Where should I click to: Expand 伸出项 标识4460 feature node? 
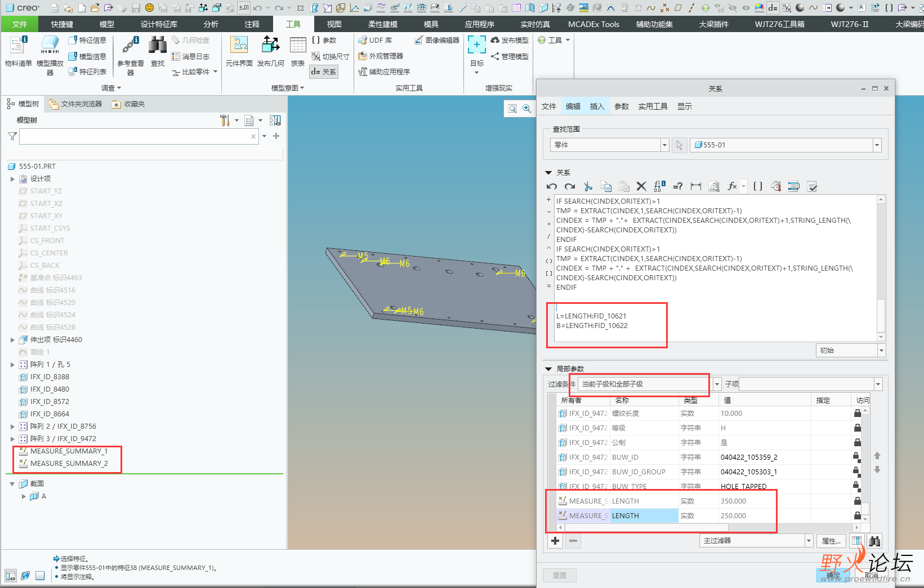coord(12,340)
